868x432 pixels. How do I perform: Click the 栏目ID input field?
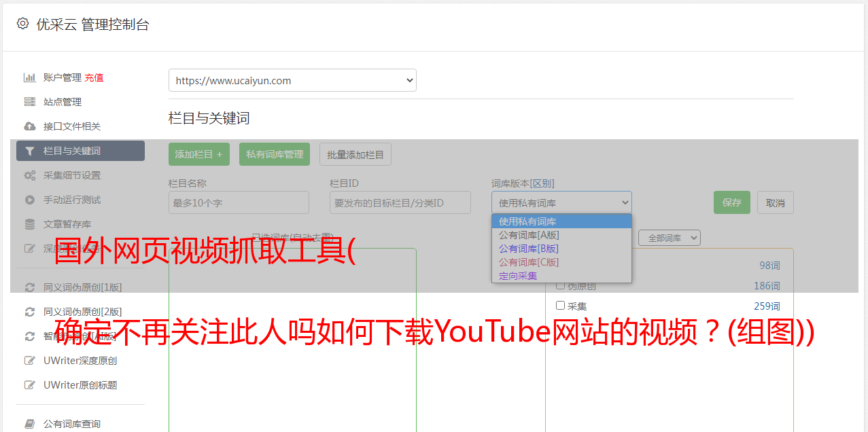point(400,202)
